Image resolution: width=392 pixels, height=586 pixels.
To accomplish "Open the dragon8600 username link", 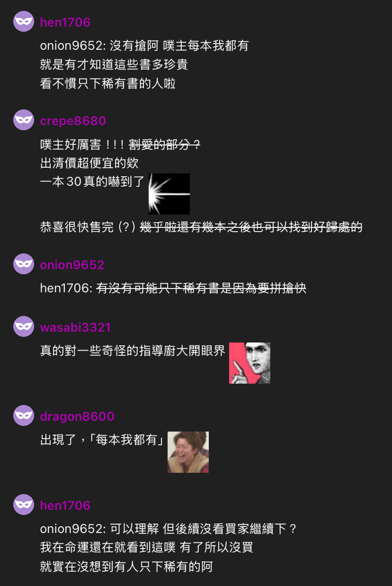I will [x=77, y=416].
